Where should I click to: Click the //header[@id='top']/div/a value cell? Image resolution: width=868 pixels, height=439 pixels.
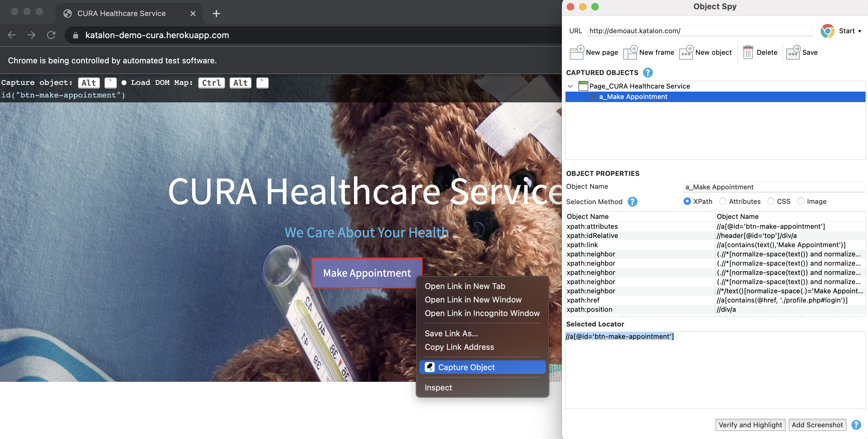point(790,235)
